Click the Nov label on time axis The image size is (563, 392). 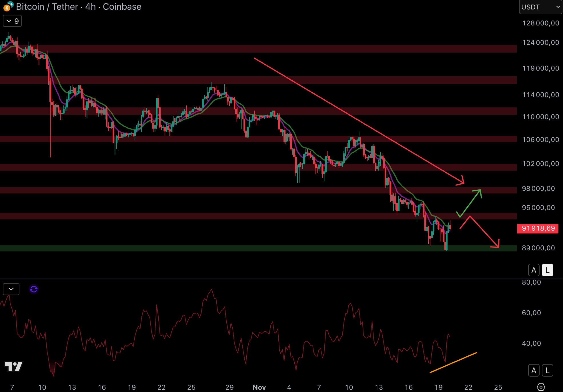(259, 387)
